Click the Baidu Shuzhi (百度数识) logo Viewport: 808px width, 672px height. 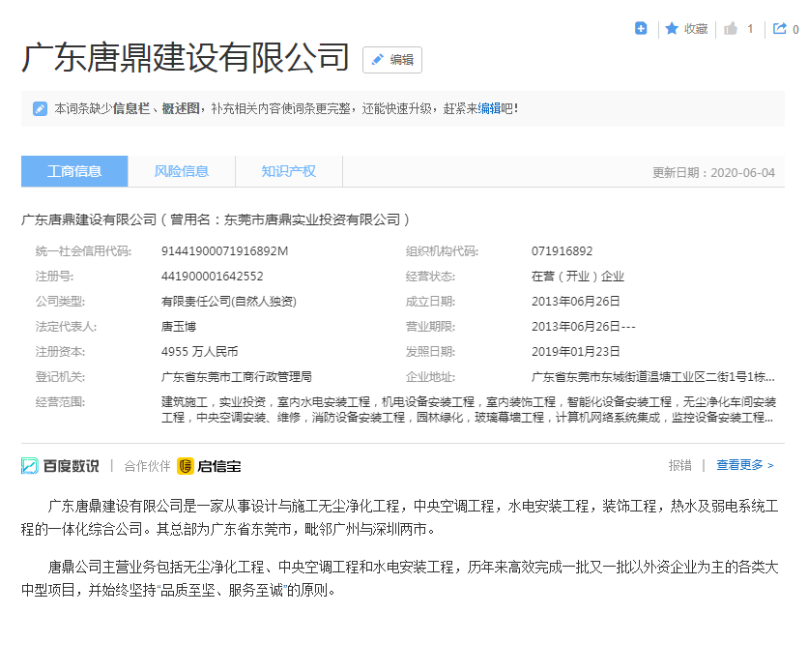[x=60, y=466]
